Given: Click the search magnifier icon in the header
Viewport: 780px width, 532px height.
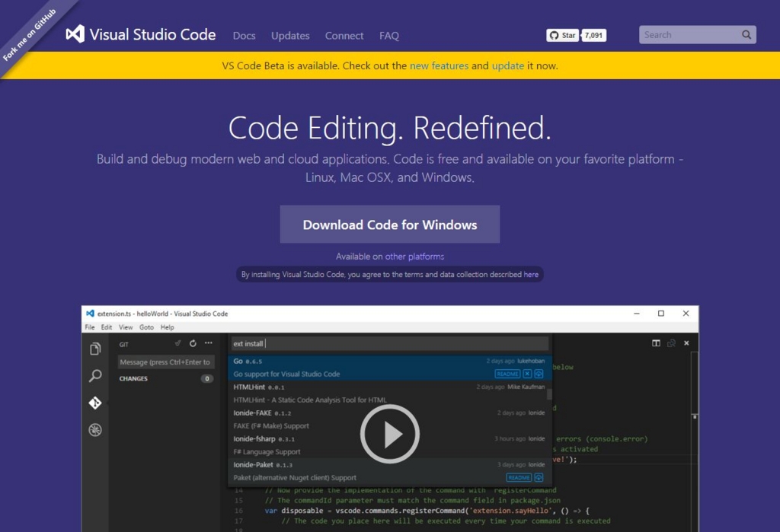Looking at the screenshot, I should point(746,35).
